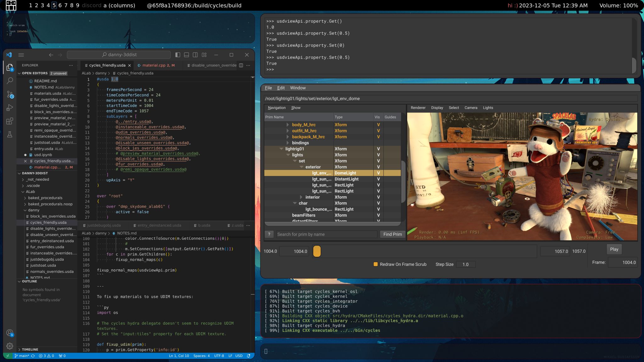644x362 pixels.
Task: Expand outfit_M_hrc in prim tree
Action: point(288,131)
